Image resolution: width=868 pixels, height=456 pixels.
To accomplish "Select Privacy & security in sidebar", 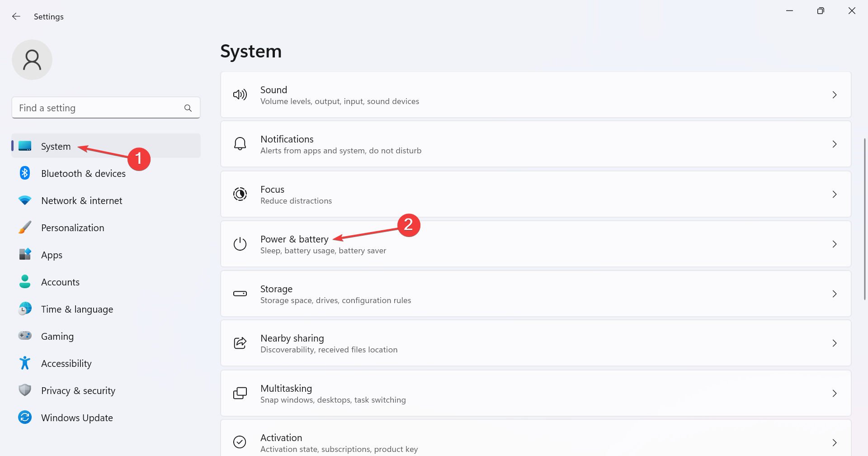I will (x=78, y=391).
